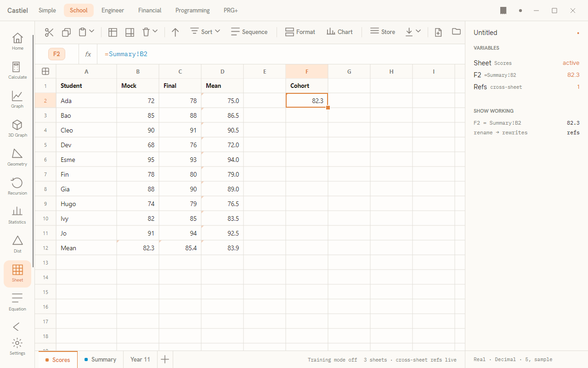Click the Scores sheet tab
The width and height of the screenshot is (588, 368).
tap(58, 360)
